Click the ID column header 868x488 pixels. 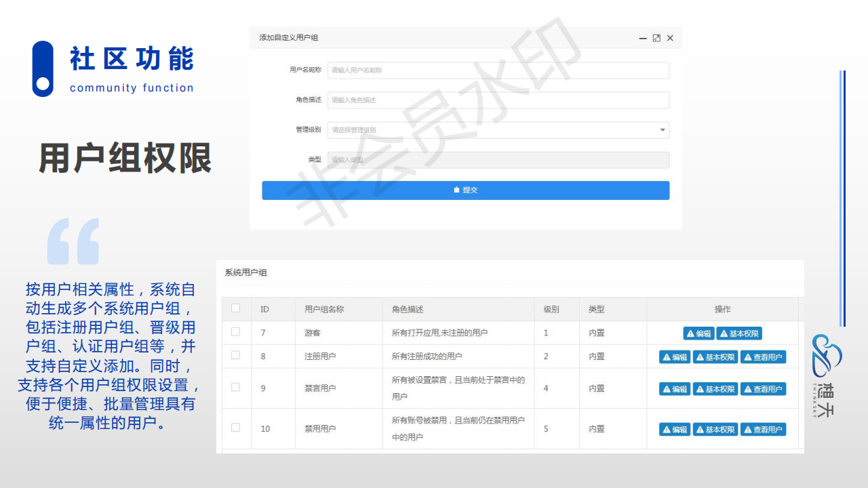[x=273, y=309]
